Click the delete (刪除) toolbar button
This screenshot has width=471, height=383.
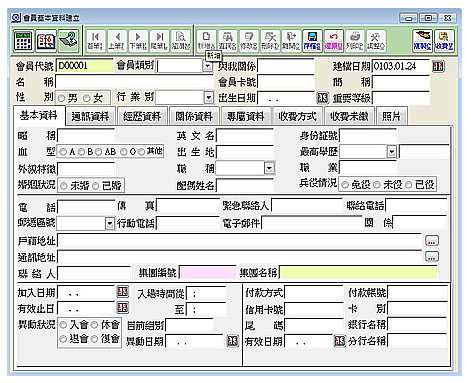tap(270, 41)
